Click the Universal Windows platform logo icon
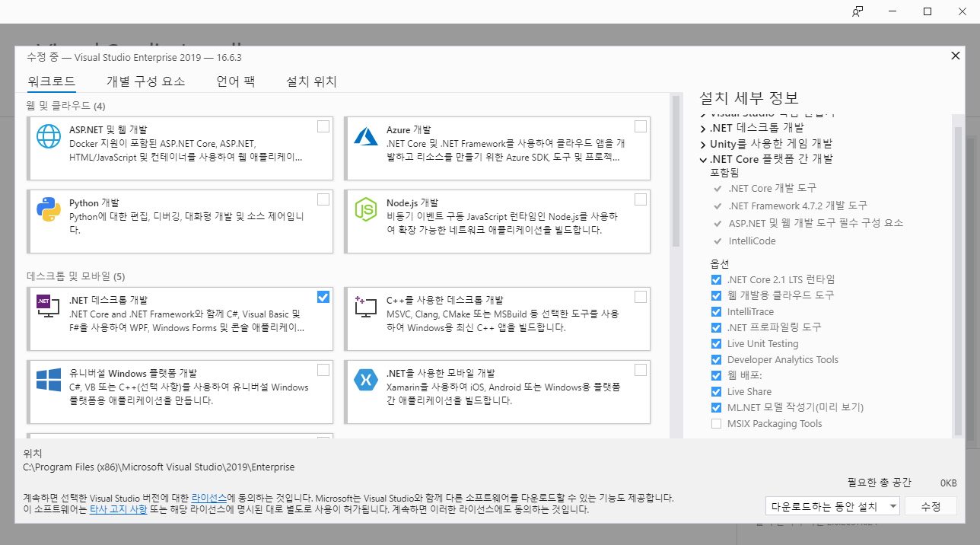Screen dimensions: 980x545 tap(49, 379)
